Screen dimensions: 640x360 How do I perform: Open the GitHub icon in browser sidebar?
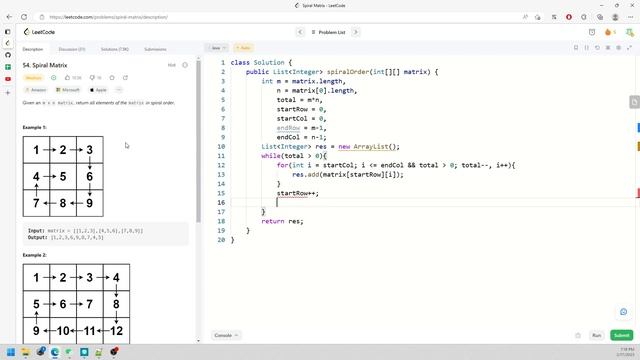click(8, 55)
